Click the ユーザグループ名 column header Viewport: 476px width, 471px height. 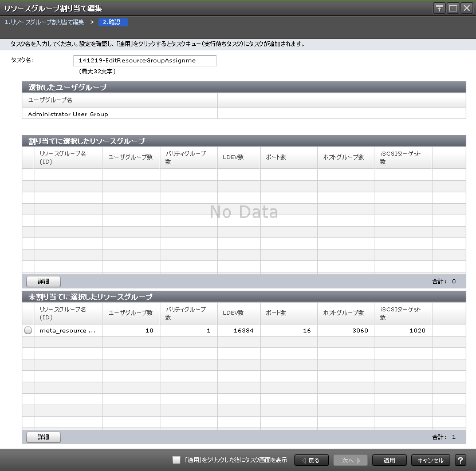point(119,100)
